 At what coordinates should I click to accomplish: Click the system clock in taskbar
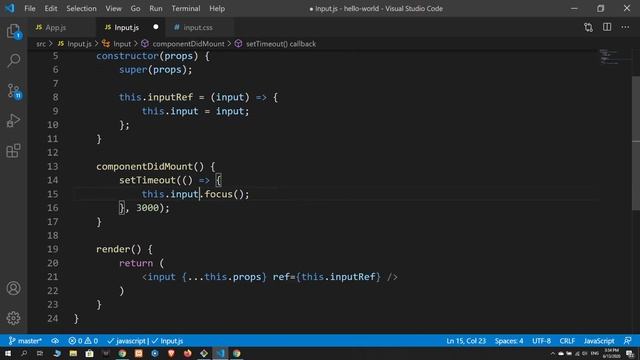[x=611, y=353]
